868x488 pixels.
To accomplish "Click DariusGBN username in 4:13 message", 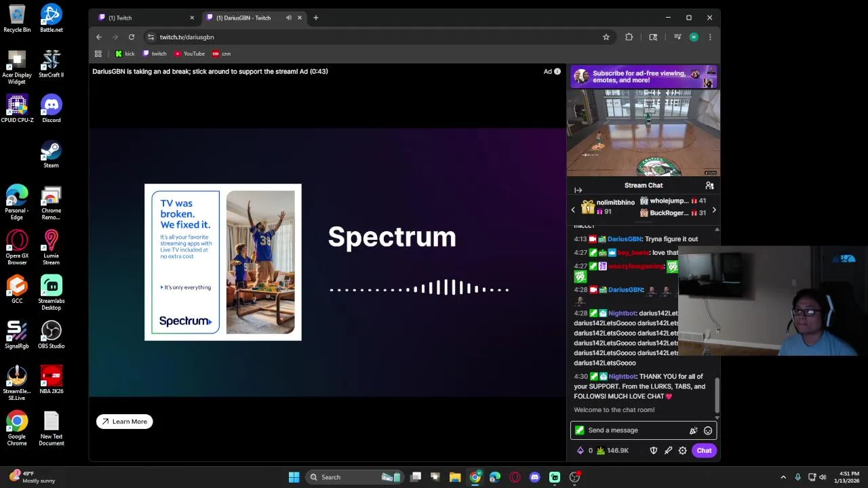I will [x=624, y=239].
